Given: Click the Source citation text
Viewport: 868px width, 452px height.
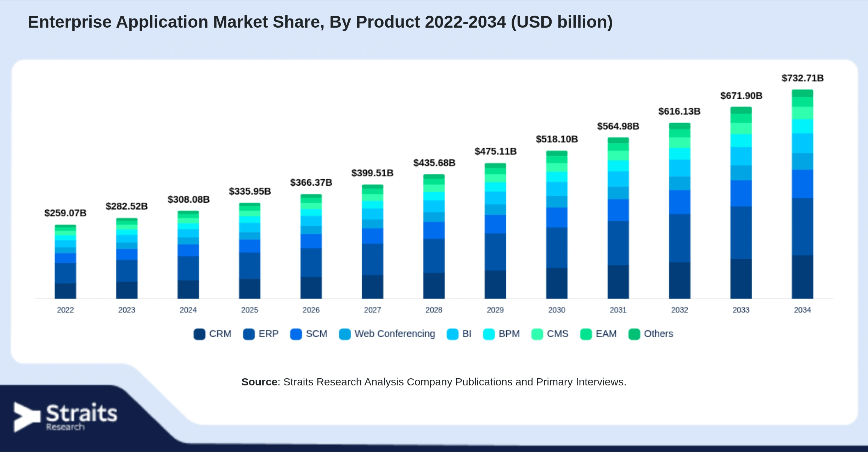Looking at the screenshot, I should tap(434, 382).
